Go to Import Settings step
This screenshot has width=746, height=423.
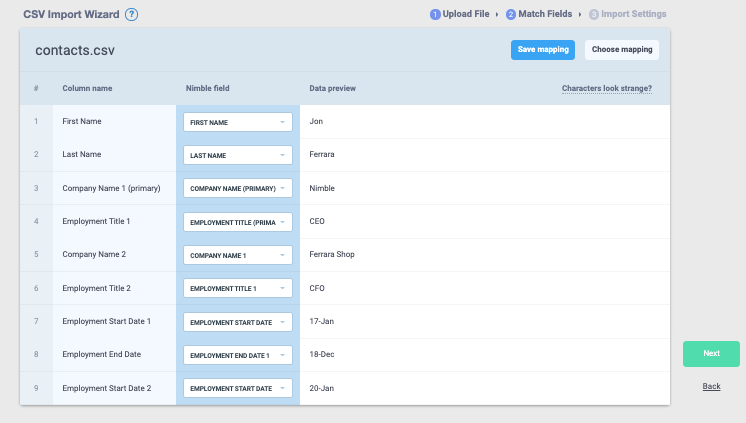click(633, 14)
